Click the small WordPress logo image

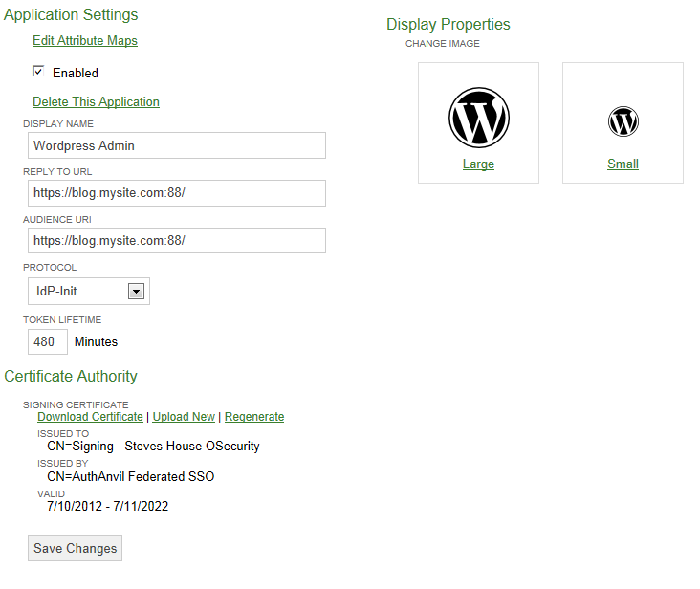coord(623,121)
